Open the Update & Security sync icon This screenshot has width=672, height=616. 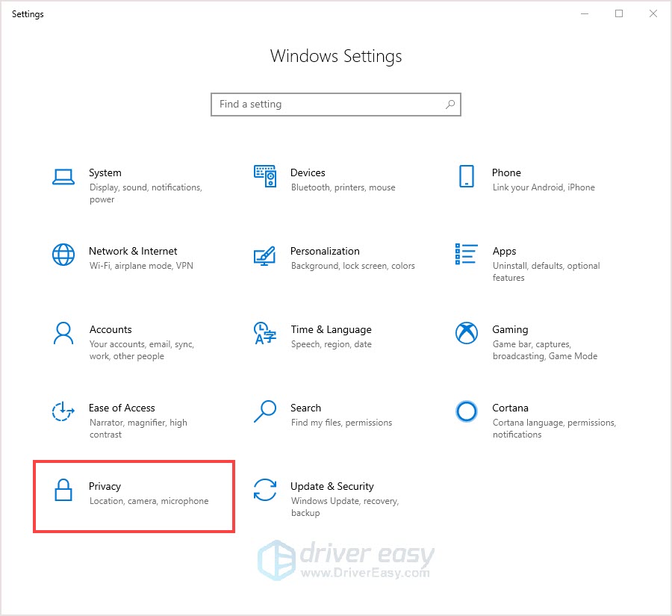[265, 490]
